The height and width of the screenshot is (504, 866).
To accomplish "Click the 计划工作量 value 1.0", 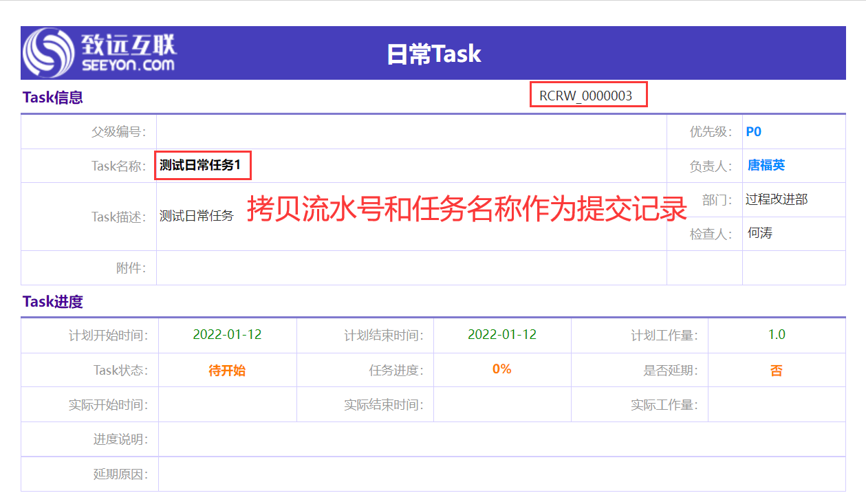I will tap(777, 335).
